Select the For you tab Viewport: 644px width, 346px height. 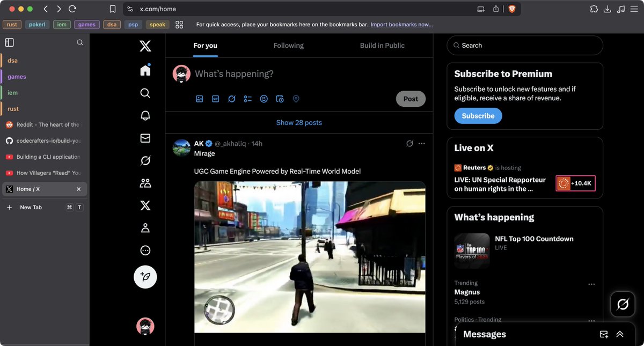206,46
